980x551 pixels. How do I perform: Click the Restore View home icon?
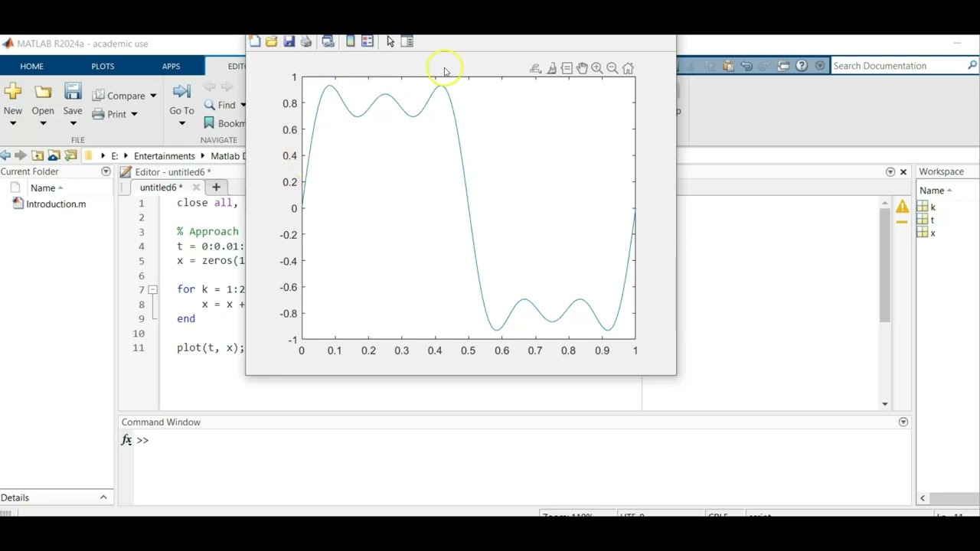(x=628, y=68)
